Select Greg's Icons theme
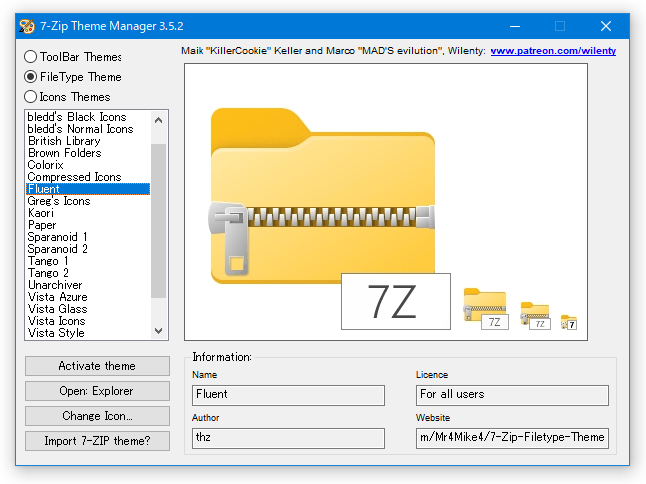Screen dimensions: 646x484 tap(88, 201)
